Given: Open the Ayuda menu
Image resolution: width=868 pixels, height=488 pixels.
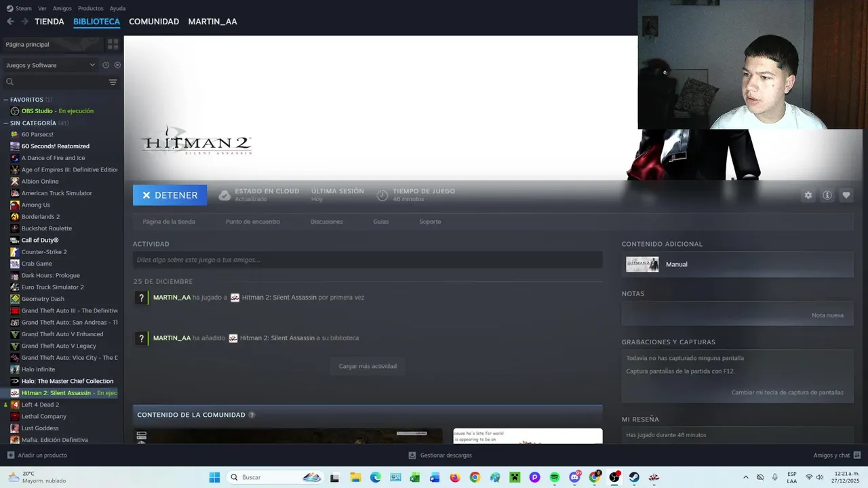Looking at the screenshot, I should click(117, 8).
